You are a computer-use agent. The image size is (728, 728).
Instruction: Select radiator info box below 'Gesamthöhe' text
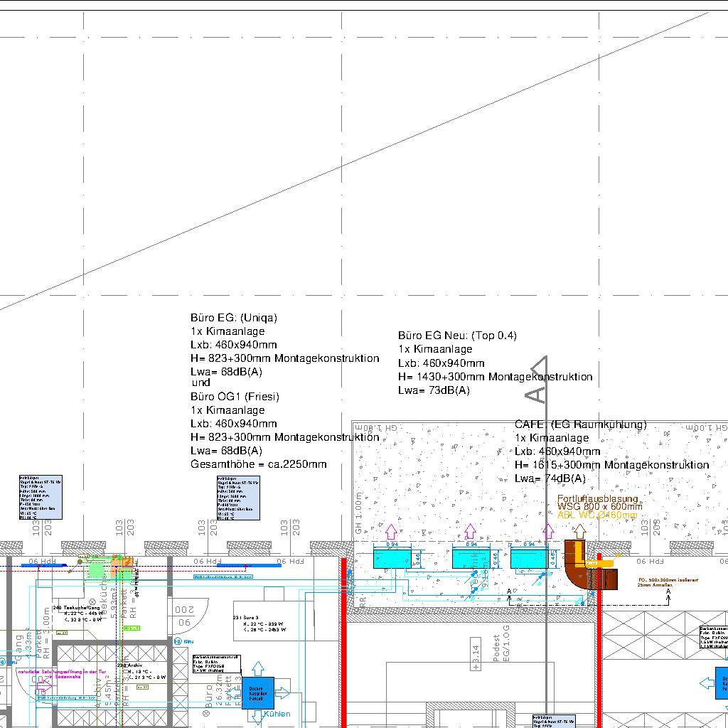[x=238, y=498]
